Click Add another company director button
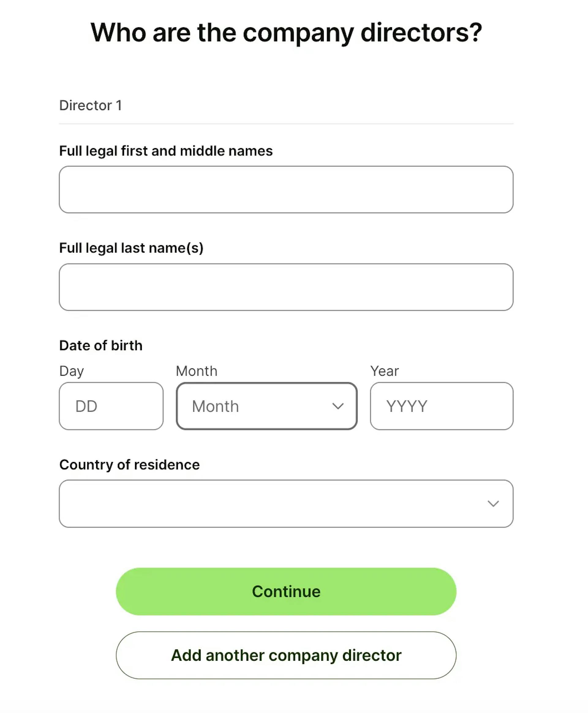Viewport: 588px width, 713px height. (286, 655)
